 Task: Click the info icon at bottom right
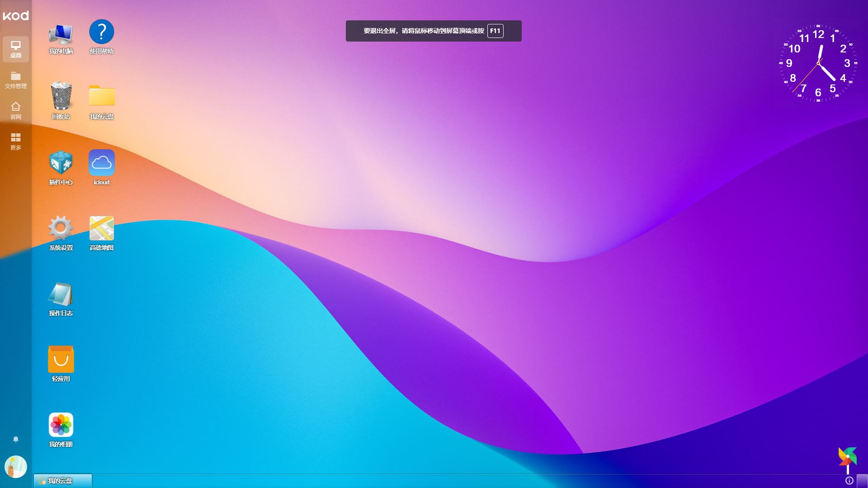[849, 480]
